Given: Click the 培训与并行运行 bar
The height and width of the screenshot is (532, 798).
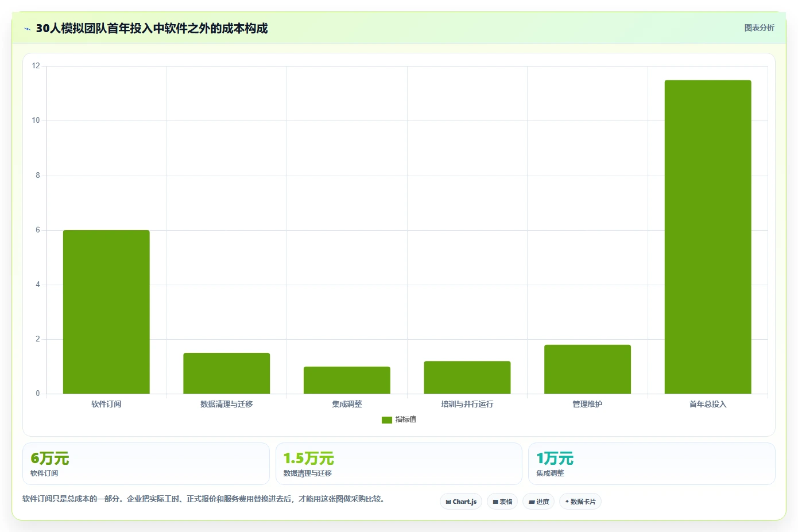Looking at the screenshot, I should (x=467, y=377).
